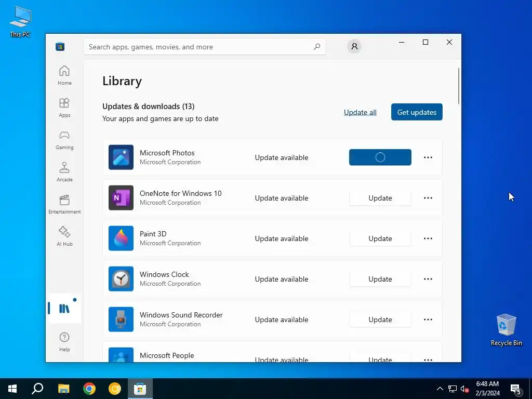The height and width of the screenshot is (399, 532).
Task: Click the Get updates button
Action: 417,112
